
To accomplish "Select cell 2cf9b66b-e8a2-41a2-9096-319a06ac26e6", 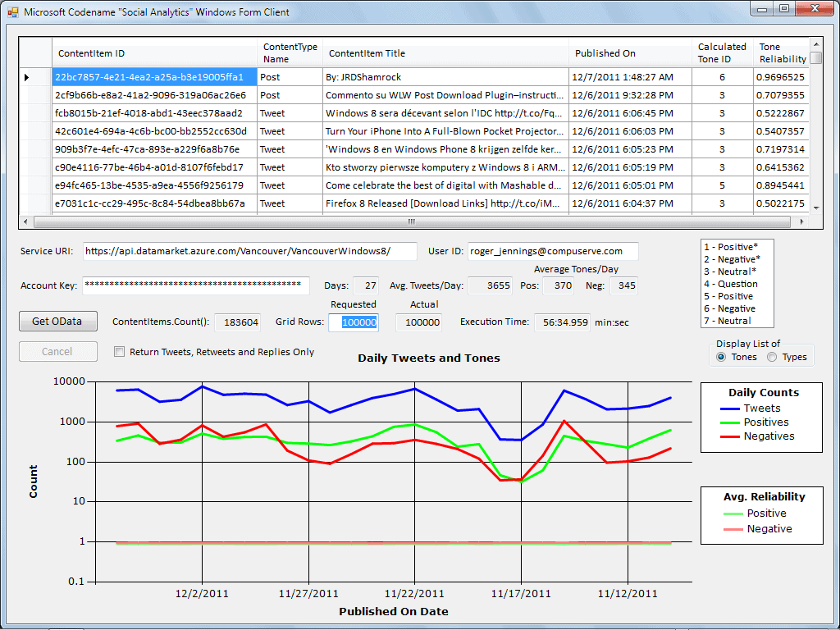I will click(154, 95).
